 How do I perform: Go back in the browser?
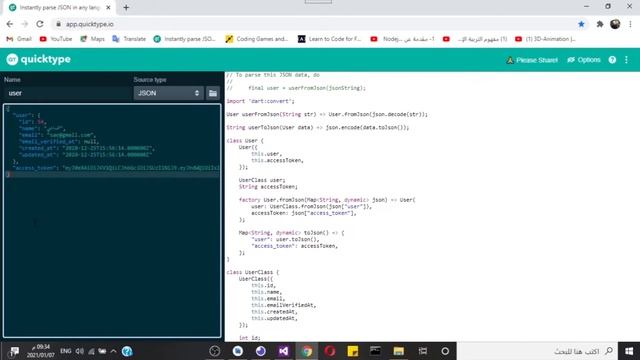[x=10, y=24]
